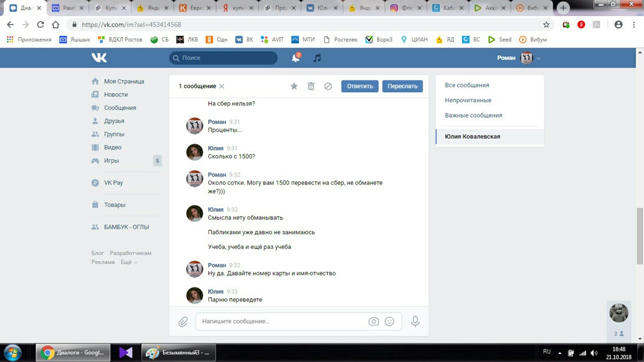The height and width of the screenshot is (362, 644).
Task: Mark selected message as important with star
Action: 294,86
